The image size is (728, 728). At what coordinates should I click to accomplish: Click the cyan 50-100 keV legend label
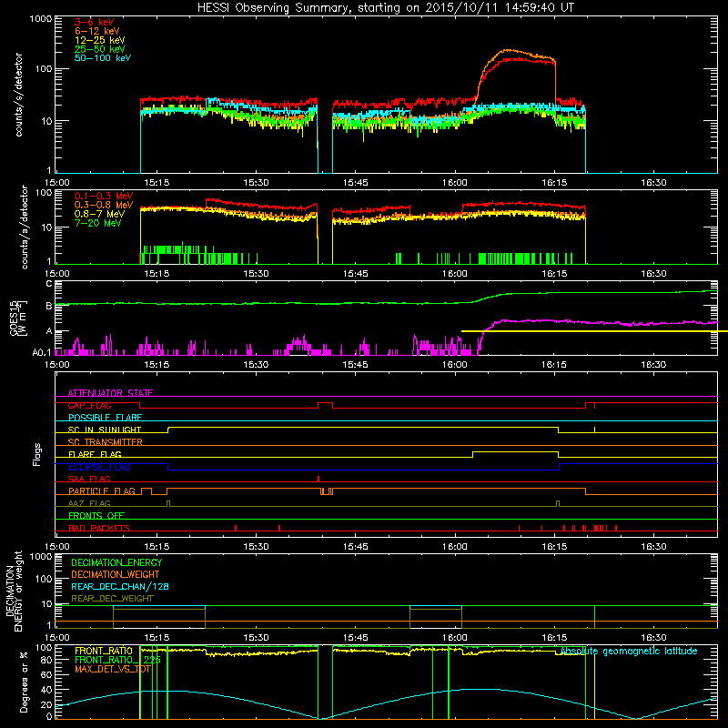pyautogui.click(x=103, y=58)
